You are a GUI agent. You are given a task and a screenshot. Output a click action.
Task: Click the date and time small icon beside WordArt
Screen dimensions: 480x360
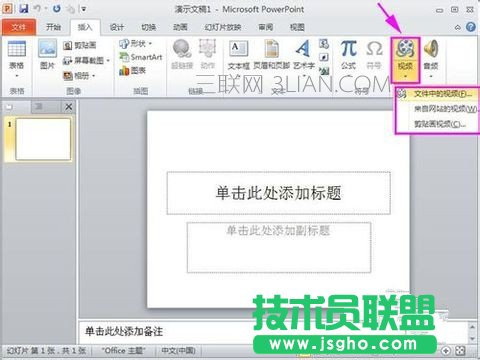click(324, 43)
